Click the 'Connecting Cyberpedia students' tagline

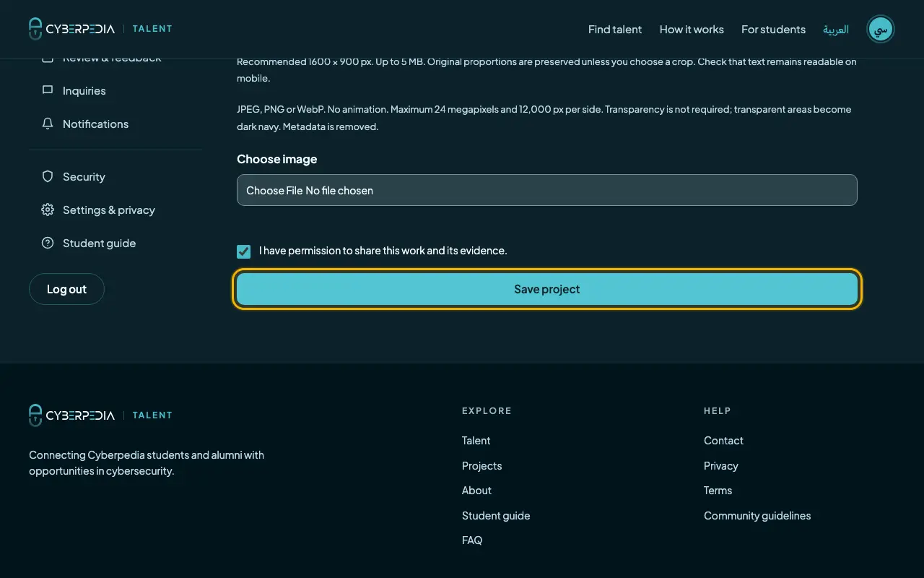coord(147,463)
